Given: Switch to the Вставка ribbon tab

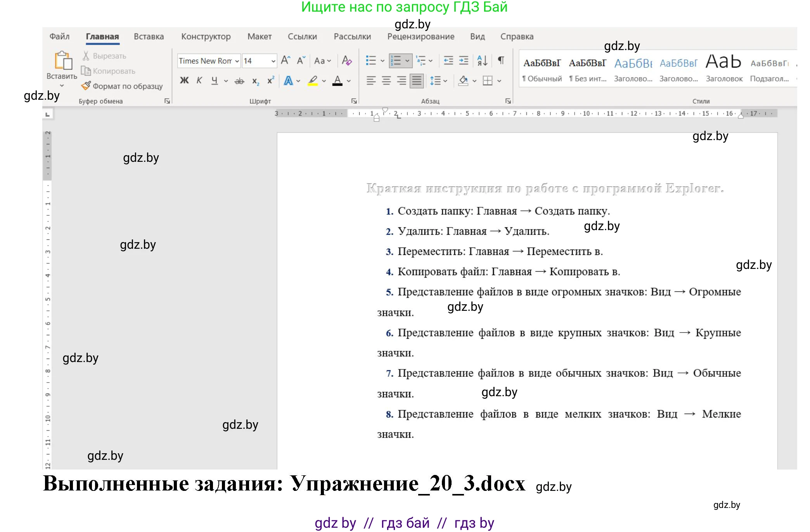Looking at the screenshot, I should (x=149, y=36).
